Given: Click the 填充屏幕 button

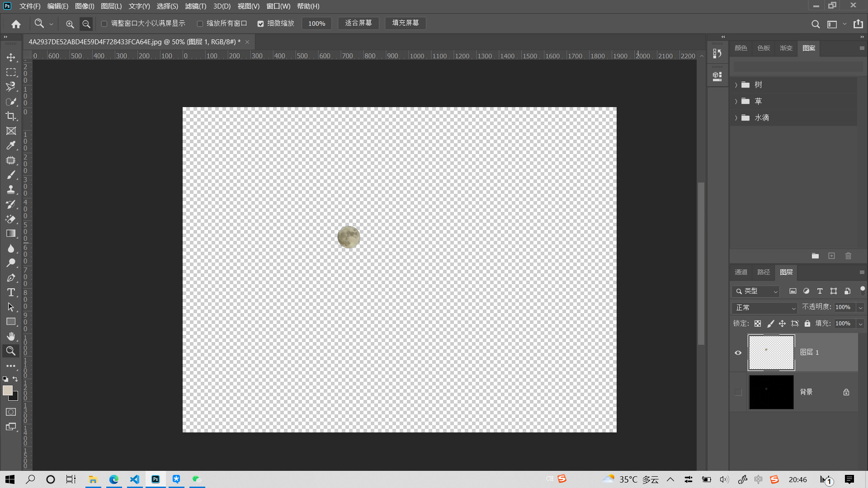Looking at the screenshot, I should tap(405, 23).
